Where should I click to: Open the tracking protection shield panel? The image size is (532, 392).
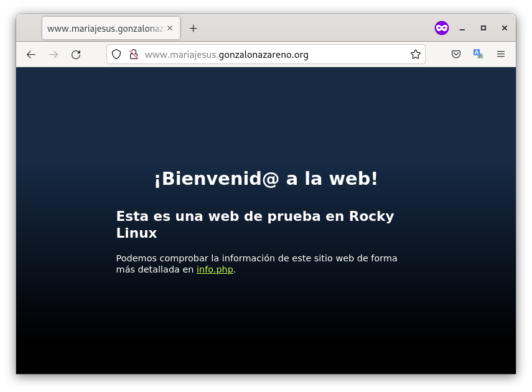click(116, 55)
